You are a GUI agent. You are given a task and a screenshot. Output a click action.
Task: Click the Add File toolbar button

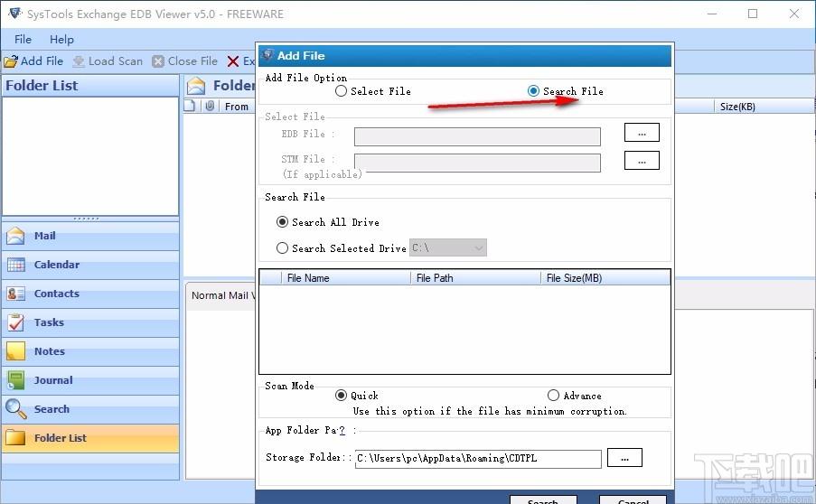[x=33, y=61]
